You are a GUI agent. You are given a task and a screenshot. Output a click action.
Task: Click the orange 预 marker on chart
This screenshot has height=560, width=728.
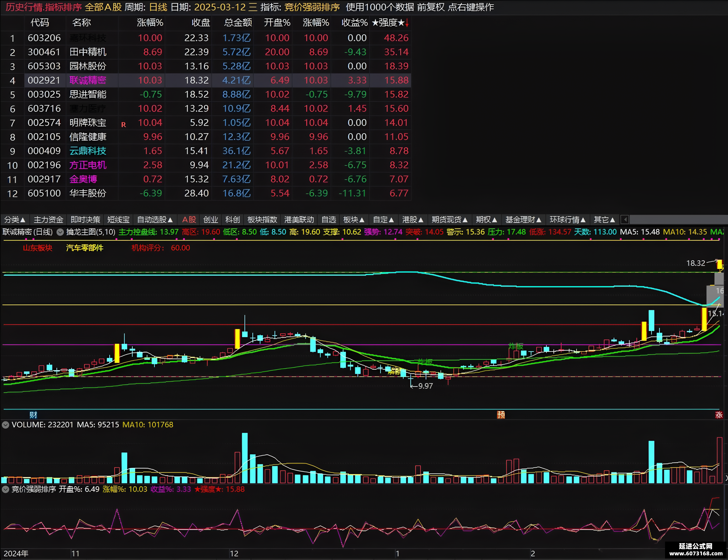point(501,415)
